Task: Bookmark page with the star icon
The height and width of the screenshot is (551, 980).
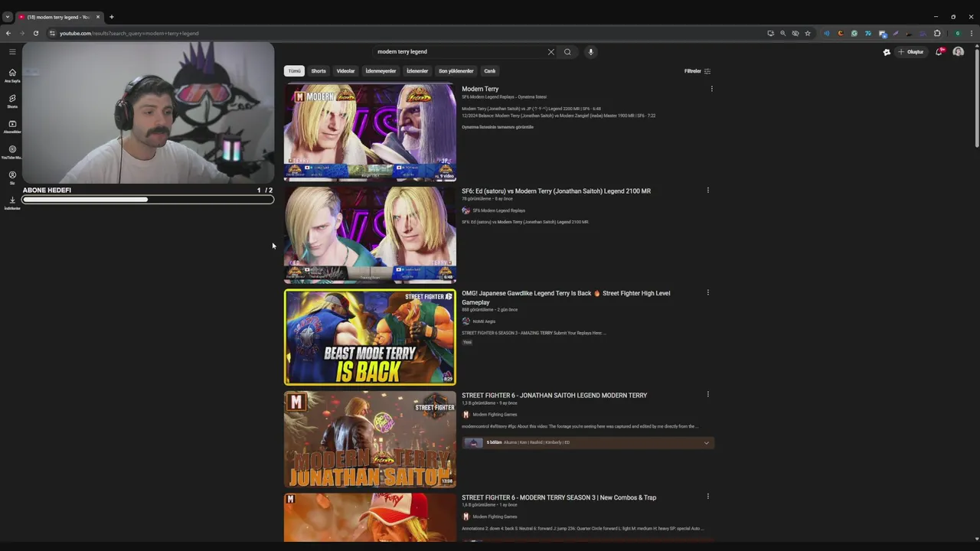Action: point(807,33)
